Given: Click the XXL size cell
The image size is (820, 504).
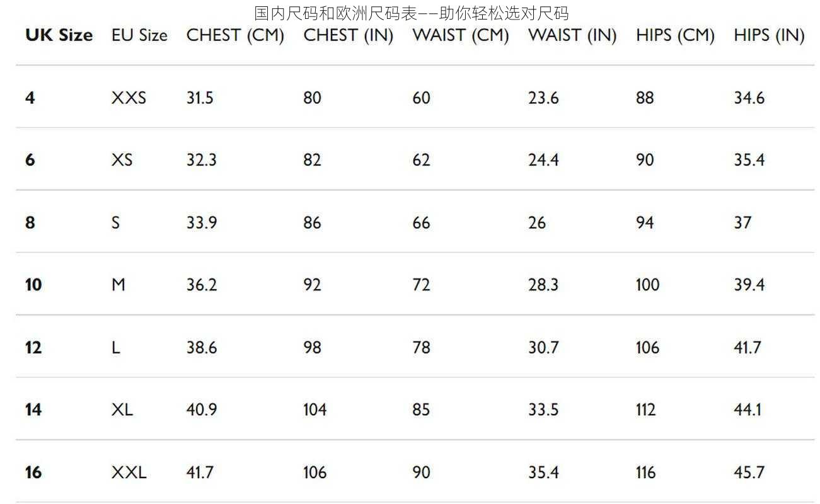Looking at the screenshot, I should [129, 472].
